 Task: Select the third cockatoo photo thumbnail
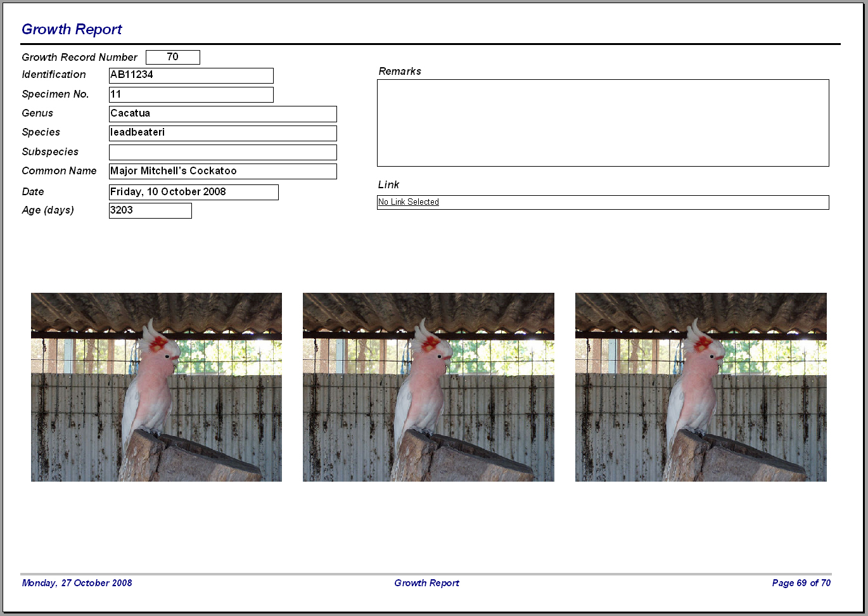[701, 387]
